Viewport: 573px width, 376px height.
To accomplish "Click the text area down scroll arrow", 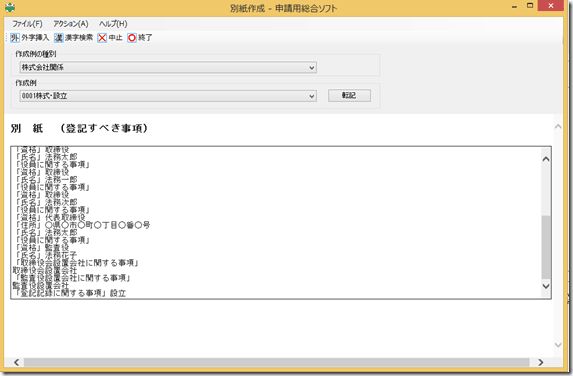I will 546,286.
